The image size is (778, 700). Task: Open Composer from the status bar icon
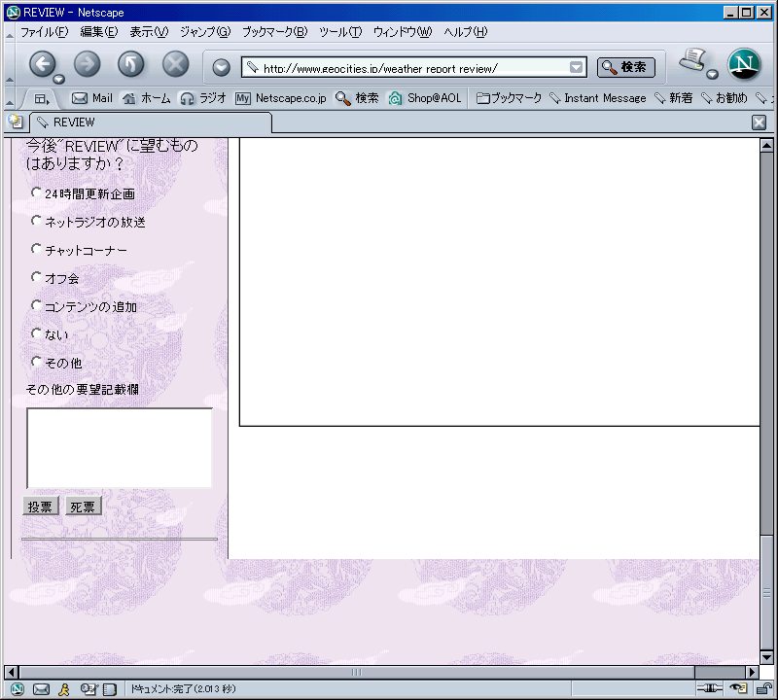pos(88,689)
